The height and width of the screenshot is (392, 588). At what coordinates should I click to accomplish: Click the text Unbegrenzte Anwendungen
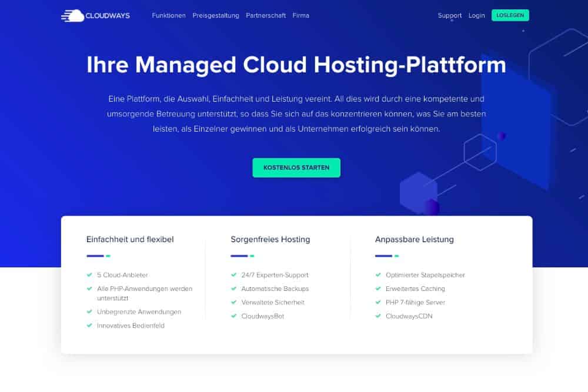(x=139, y=312)
